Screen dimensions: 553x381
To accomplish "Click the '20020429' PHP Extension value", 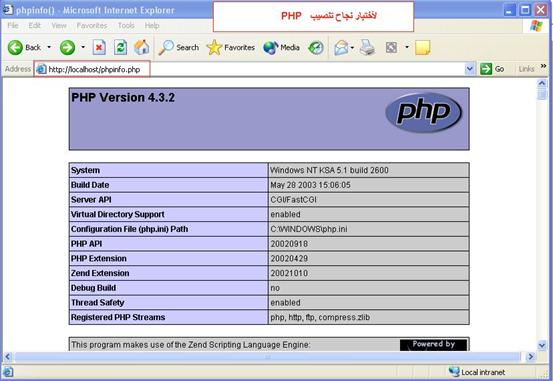I will coord(289,259).
